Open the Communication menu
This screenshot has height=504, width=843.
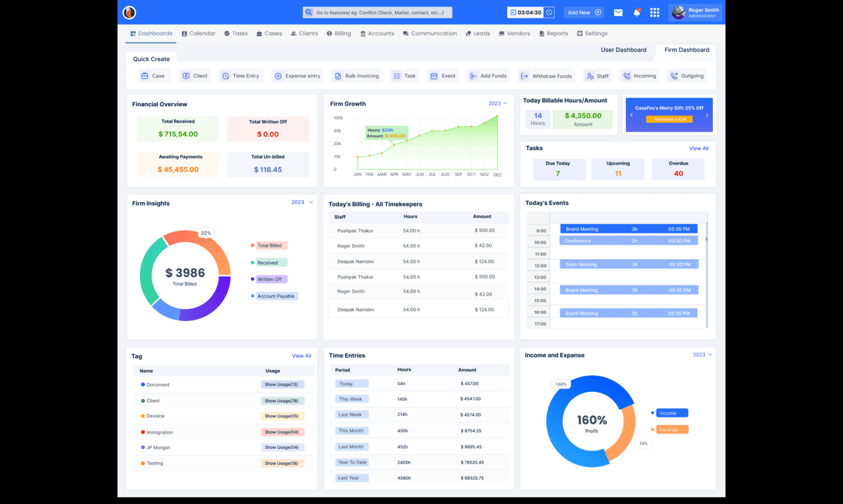pyautogui.click(x=429, y=33)
